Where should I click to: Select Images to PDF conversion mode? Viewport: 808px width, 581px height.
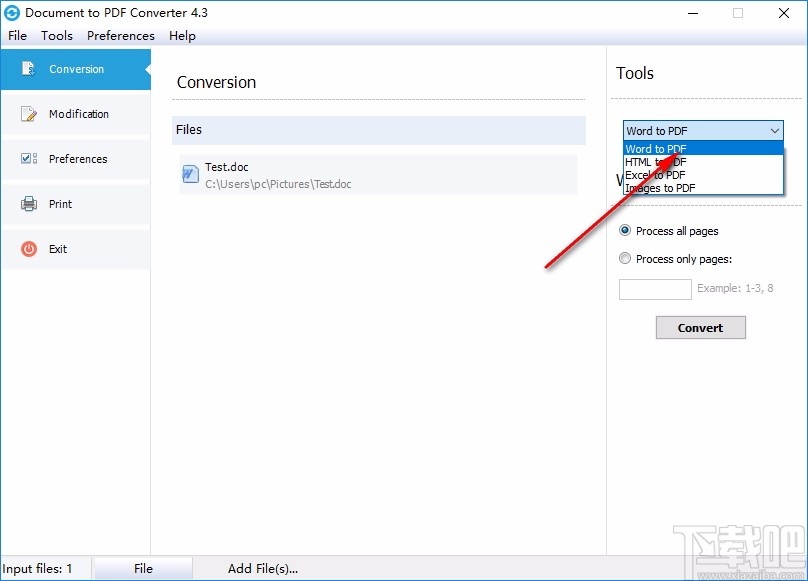(659, 187)
